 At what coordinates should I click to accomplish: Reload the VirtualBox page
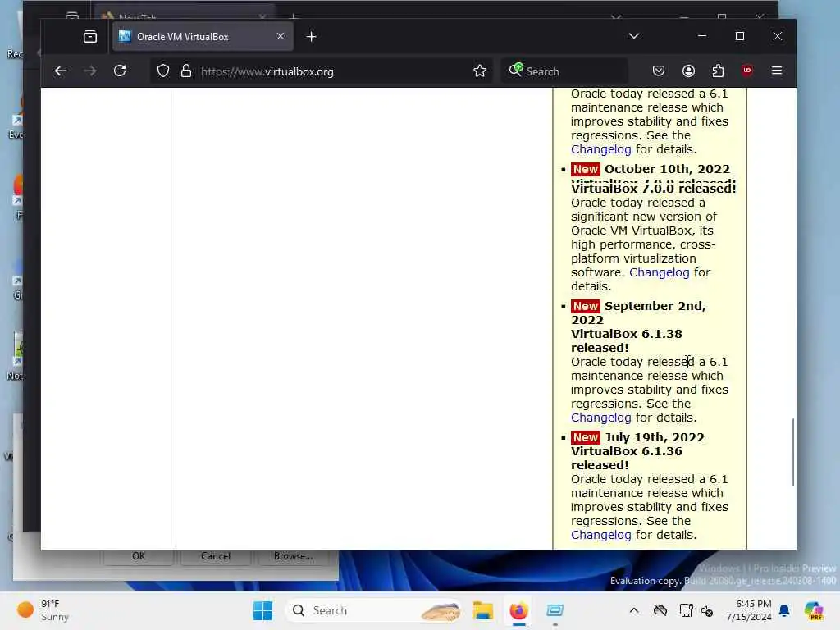(x=120, y=71)
